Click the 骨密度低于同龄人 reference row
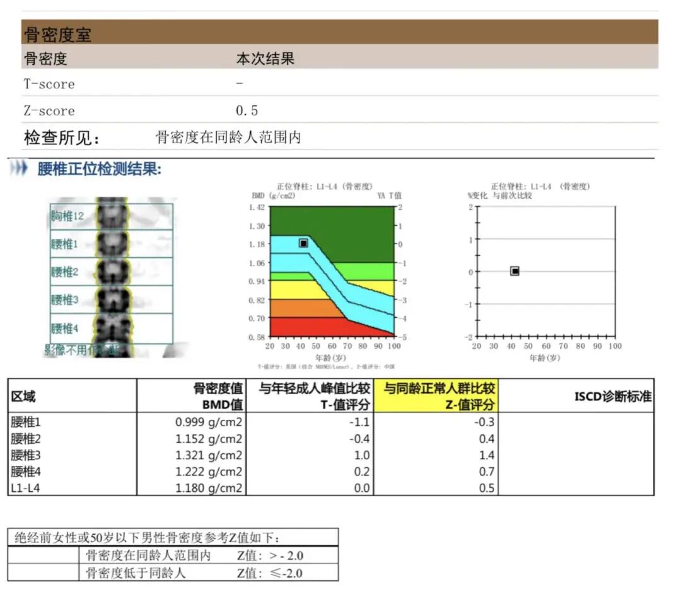This screenshot has width=681, height=616. (173, 572)
